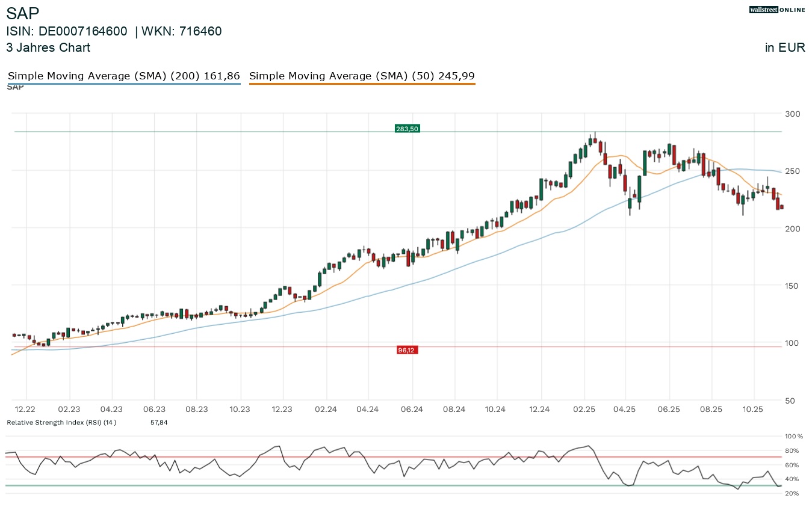Click the green 283,50 high price label
The height and width of the screenshot is (510, 812).
pos(407,129)
